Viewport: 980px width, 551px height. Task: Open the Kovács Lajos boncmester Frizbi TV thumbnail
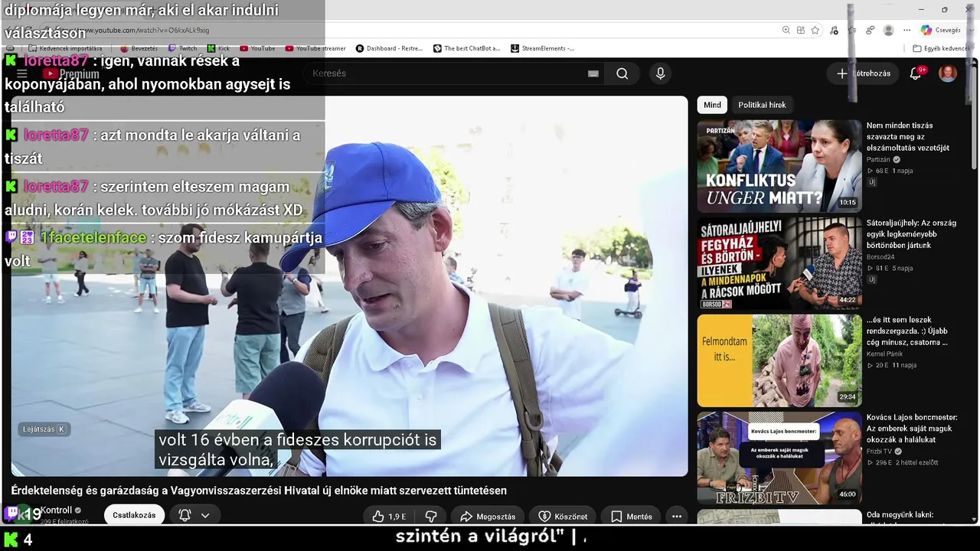tap(779, 458)
